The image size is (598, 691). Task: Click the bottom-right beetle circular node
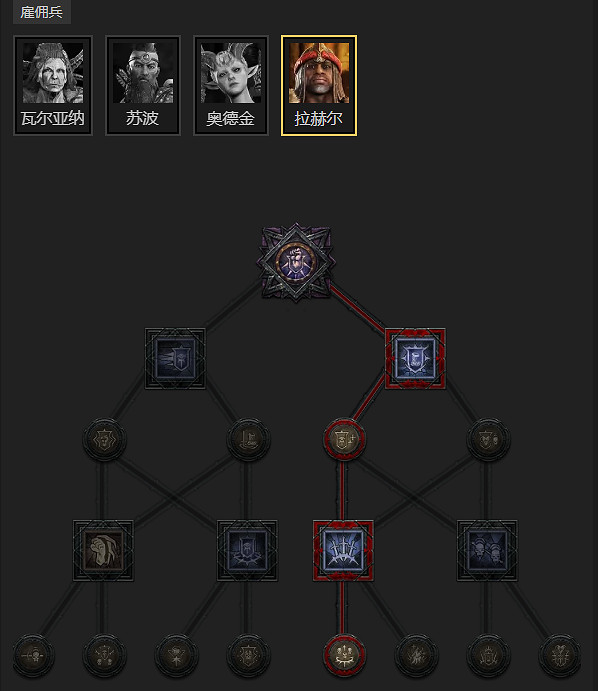(560, 655)
